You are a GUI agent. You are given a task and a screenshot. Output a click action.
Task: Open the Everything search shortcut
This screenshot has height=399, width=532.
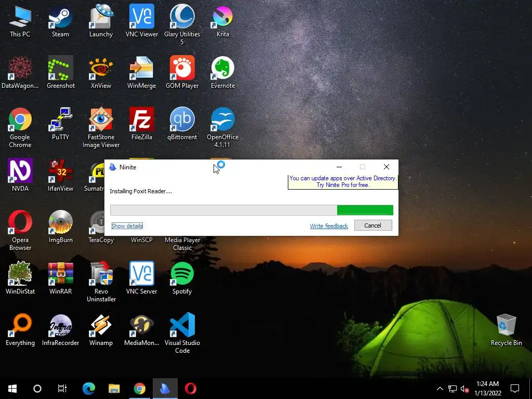coord(20,330)
